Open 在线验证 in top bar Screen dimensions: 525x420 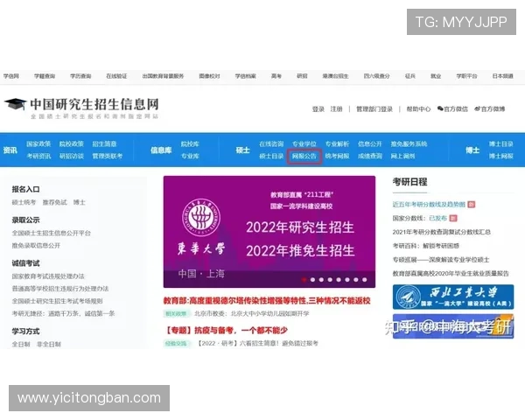[116, 76]
